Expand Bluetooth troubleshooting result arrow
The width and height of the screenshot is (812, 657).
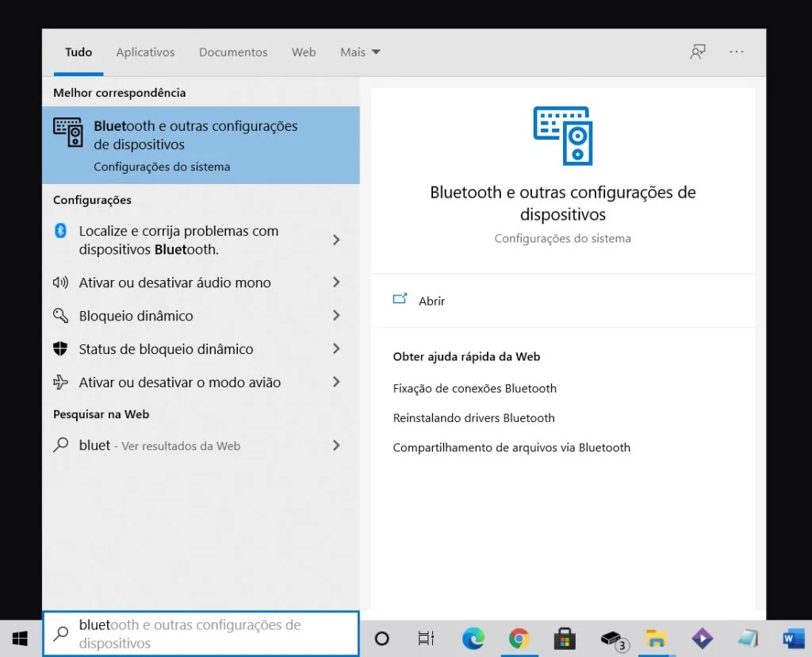[336, 240]
